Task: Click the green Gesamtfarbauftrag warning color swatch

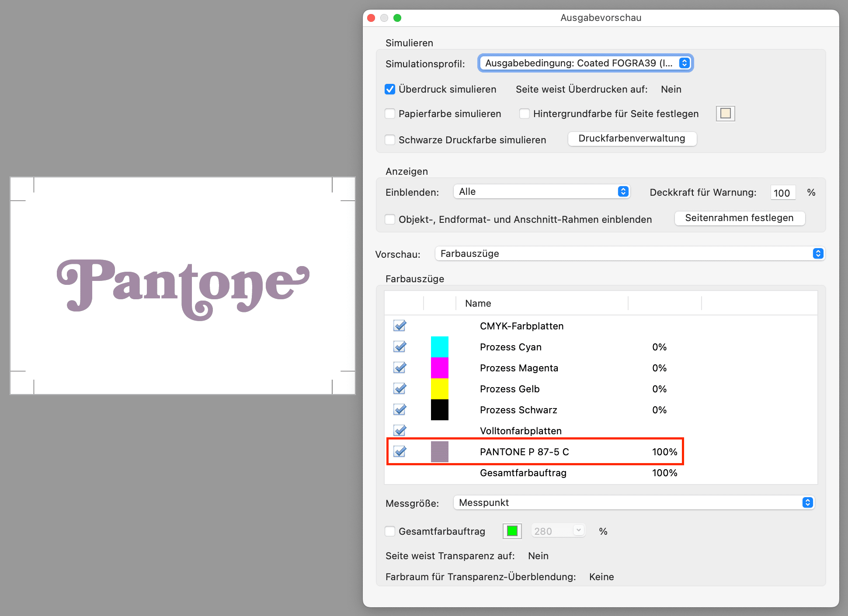Action: pos(512,531)
